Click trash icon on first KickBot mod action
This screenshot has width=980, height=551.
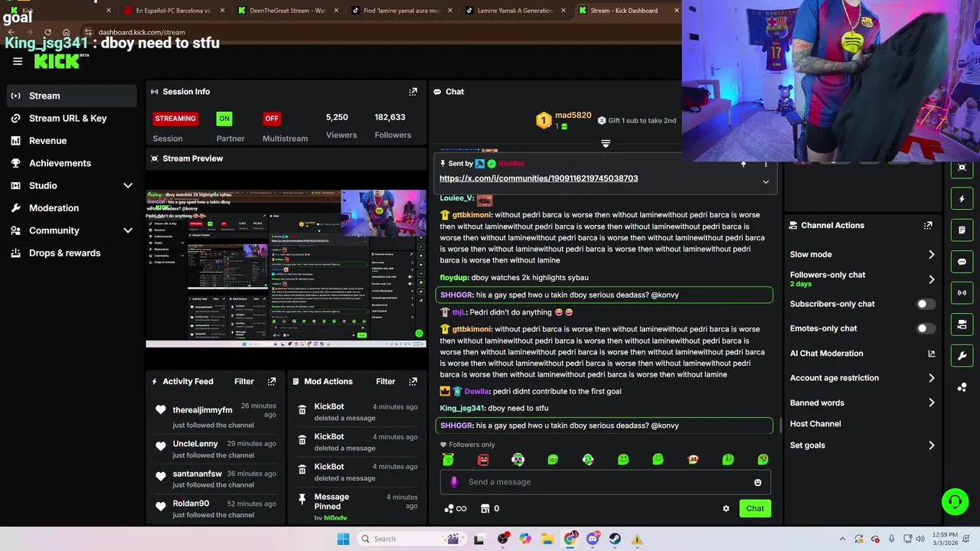(x=302, y=411)
